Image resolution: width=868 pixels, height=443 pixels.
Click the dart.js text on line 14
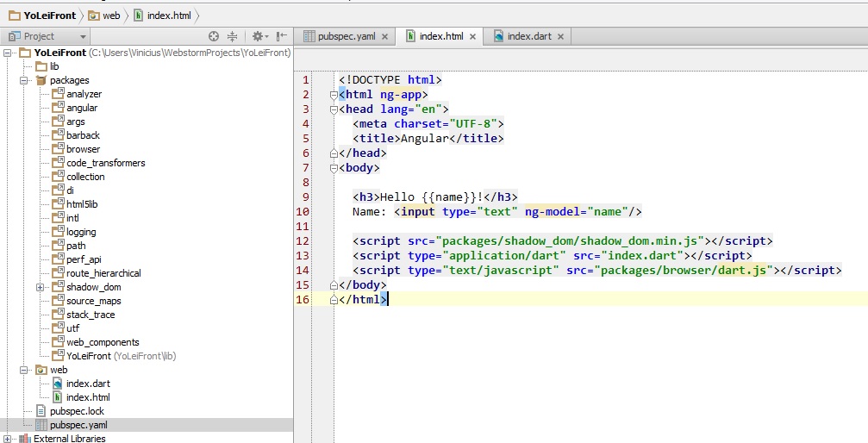tap(742, 271)
